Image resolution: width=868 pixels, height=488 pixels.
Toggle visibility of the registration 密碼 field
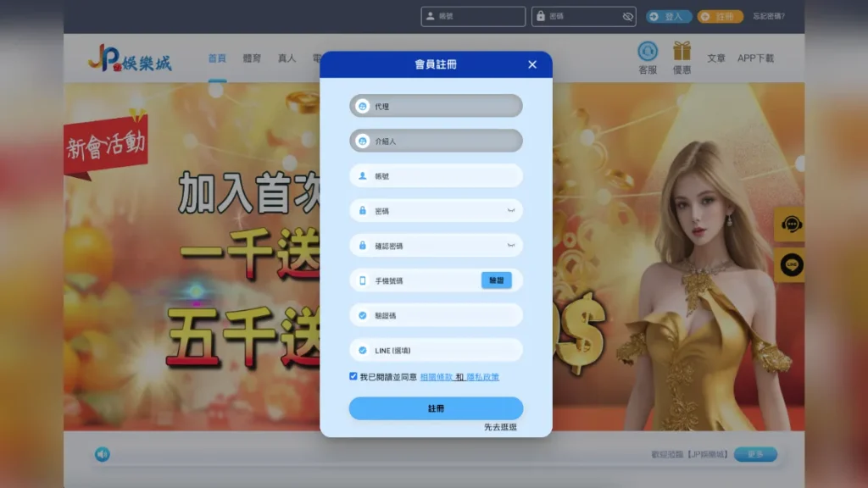pos(509,210)
